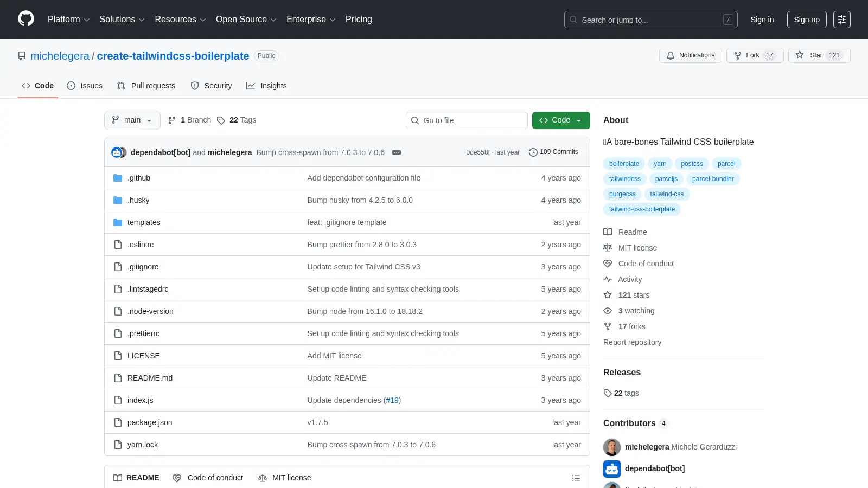The image size is (868, 488).
Task: Open the README tab in file viewer
Action: [x=136, y=478]
